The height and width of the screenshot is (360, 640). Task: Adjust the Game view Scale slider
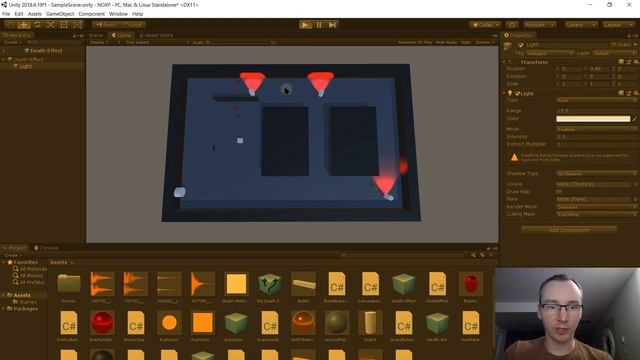238,42
